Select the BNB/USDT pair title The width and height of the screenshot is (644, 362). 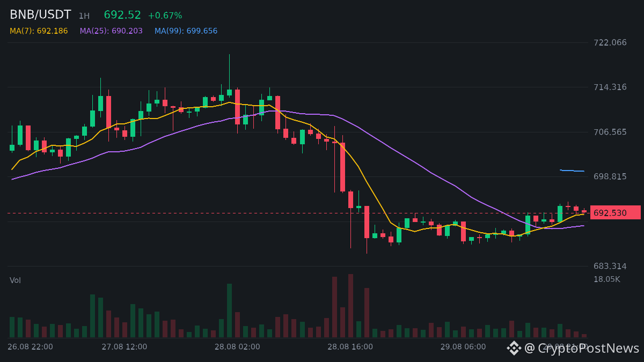[40, 15]
